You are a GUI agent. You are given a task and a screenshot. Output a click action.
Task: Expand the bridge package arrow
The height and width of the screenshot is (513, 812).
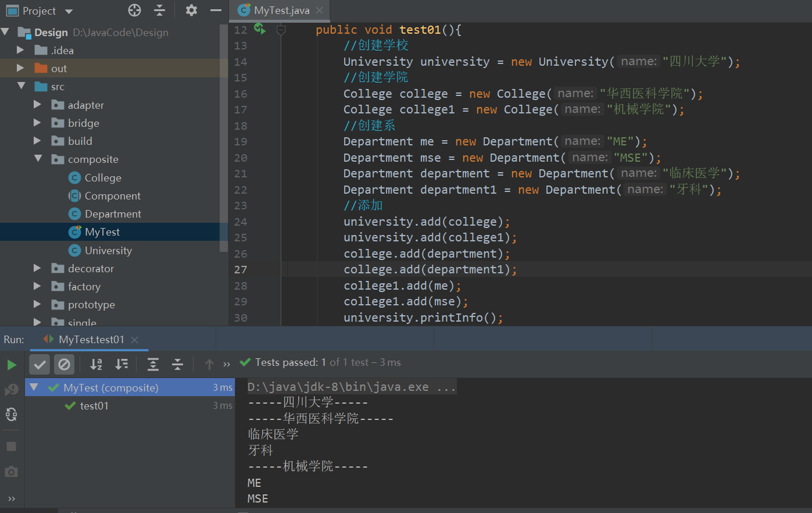pyautogui.click(x=38, y=123)
